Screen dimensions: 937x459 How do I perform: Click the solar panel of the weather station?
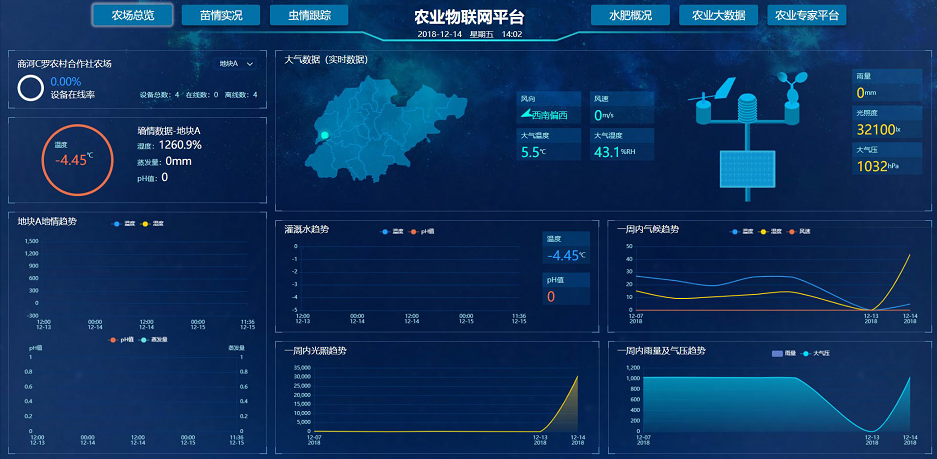[748, 169]
